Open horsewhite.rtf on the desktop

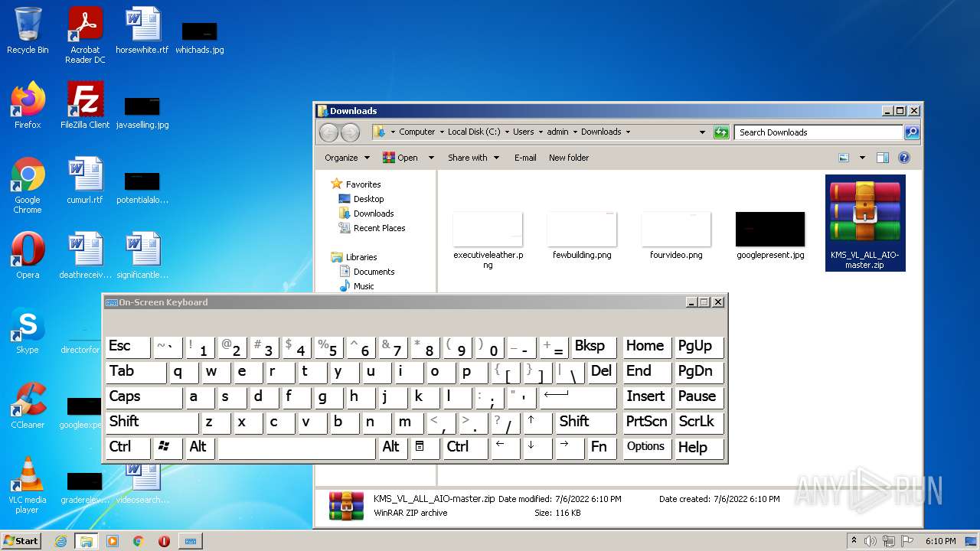(142, 31)
